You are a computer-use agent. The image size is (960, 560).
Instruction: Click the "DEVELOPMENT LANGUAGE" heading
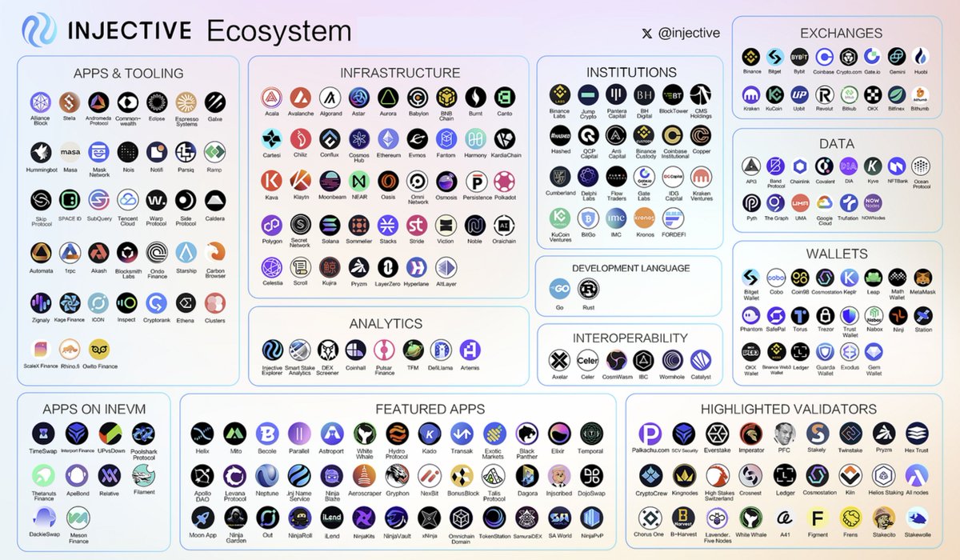(x=630, y=268)
